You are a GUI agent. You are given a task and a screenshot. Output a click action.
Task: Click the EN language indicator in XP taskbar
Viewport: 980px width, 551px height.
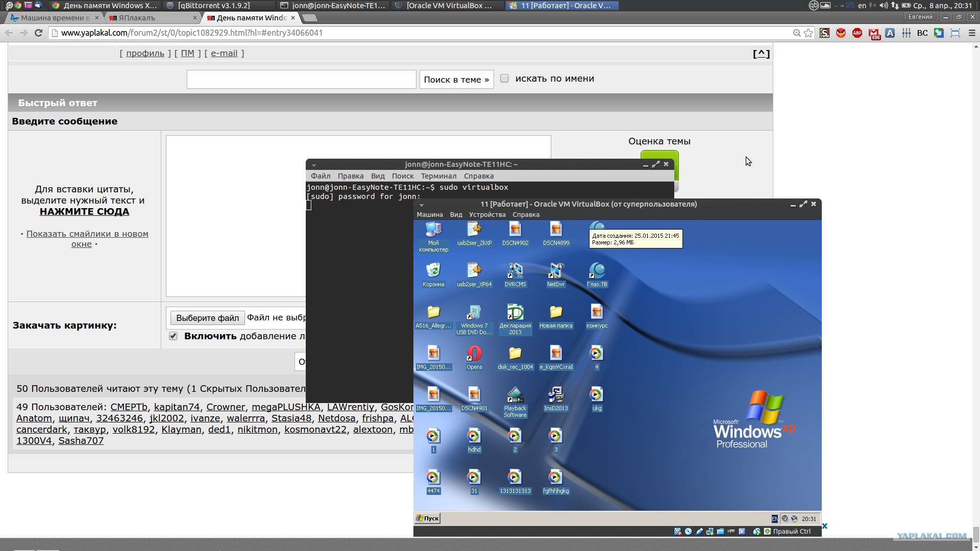coord(774,519)
